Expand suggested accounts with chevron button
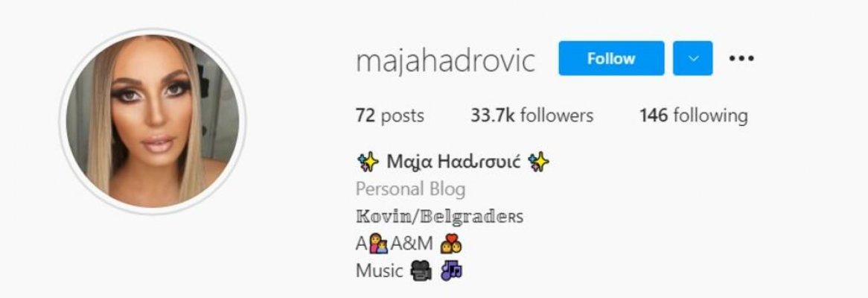Viewport: 868px width, 298px height. [692, 58]
